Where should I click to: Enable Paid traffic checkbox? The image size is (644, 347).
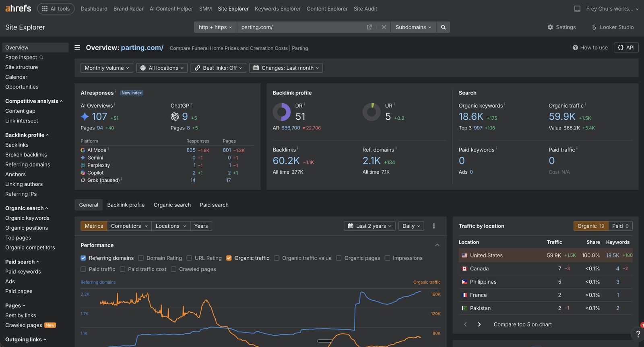[83, 269]
